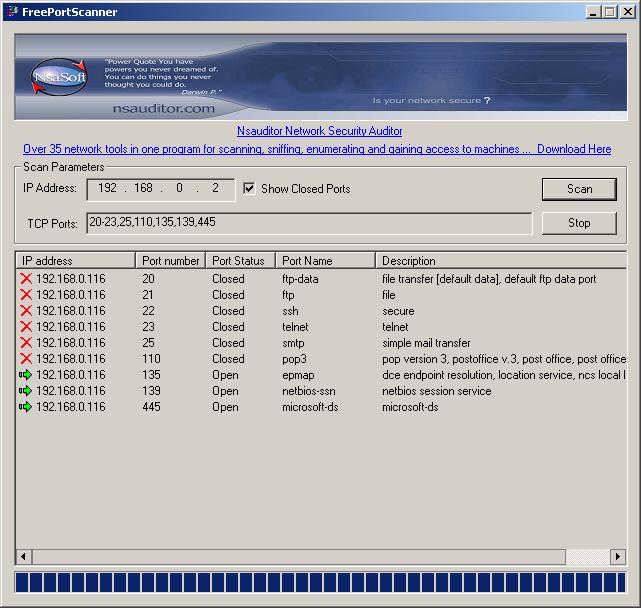Click the red X icon for port 20
The image size is (641, 608).
pyautogui.click(x=26, y=279)
